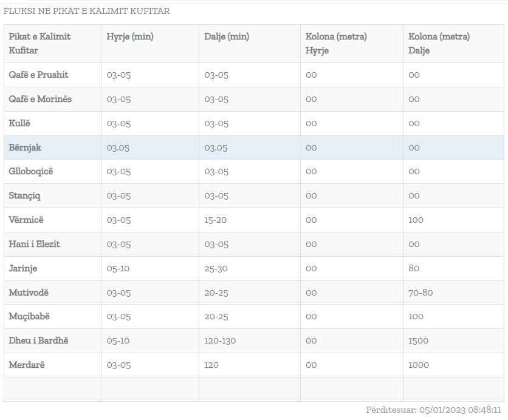The height and width of the screenshot is (420, 508).
Task: Select the Mutivodë row label
Action: pyautogui.click(x=29, y=293)
